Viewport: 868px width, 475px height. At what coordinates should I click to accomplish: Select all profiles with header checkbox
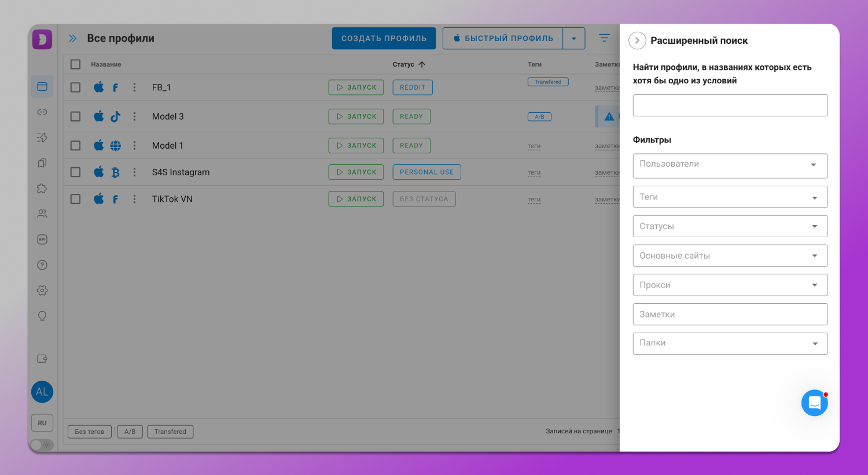[75, 64]
